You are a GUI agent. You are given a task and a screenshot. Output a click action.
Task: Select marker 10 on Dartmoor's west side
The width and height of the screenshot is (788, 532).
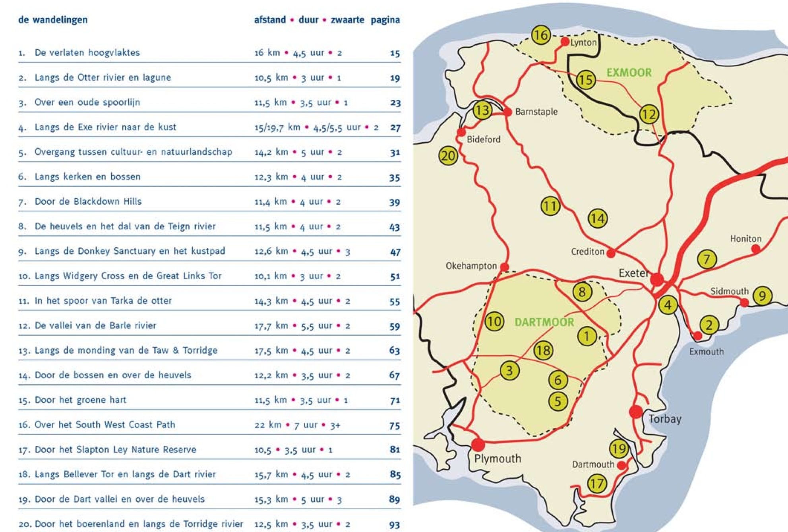[x=494, y=321]
